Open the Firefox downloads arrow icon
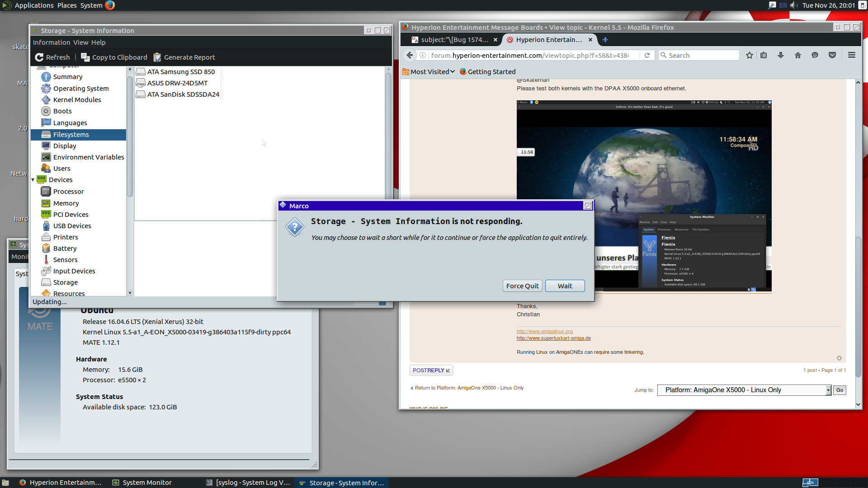The width and height of the screenshot is (868, 488). point(780,55)
